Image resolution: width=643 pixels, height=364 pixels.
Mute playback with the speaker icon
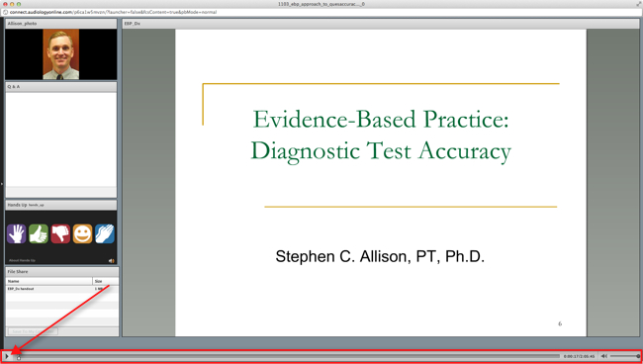[x=604, y=356]
